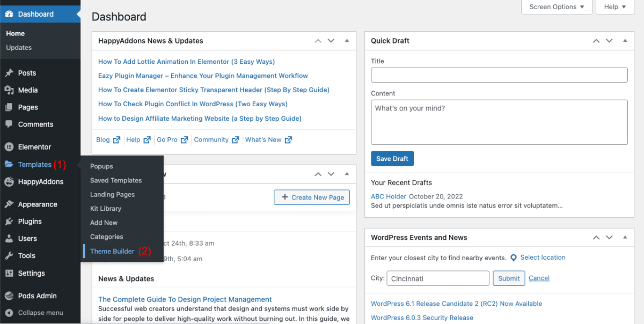Click the Save Draft button
This screenshot has width=644, height=324.
click(x=392, y=158)
